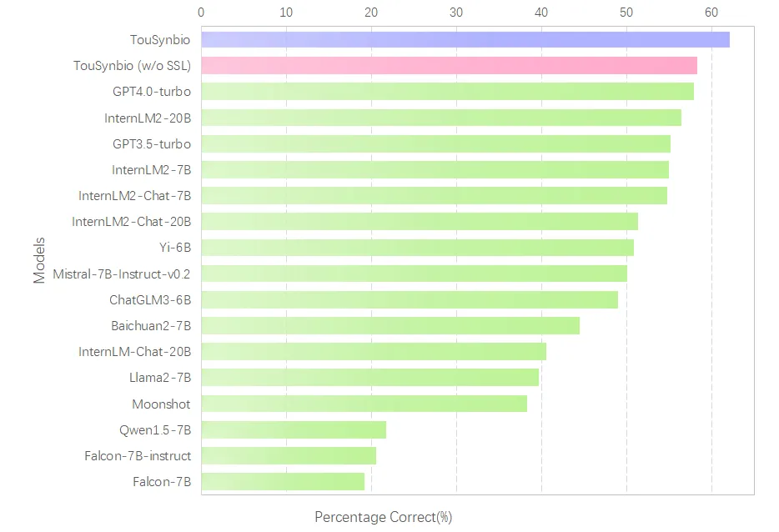This screenshot has width=779, height=532.
Task: Click the Baichuan2-7B label
Action: tap(151, 325)
